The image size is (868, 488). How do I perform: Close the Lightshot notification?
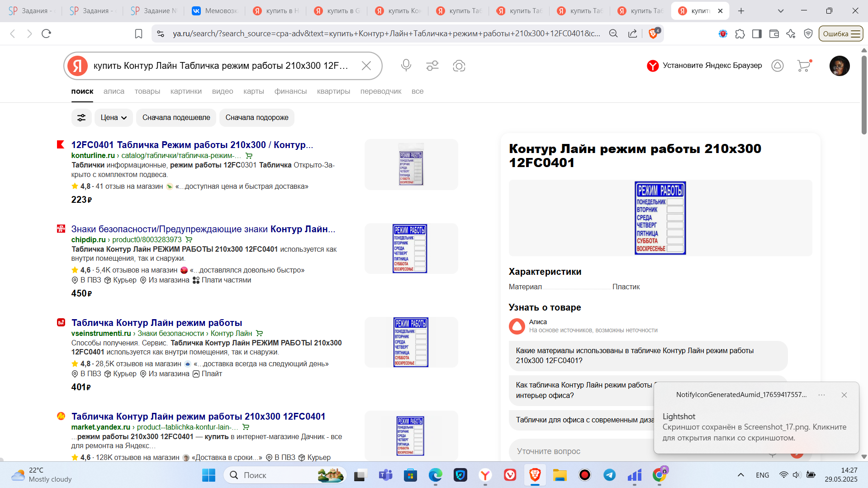click(844, 395)
